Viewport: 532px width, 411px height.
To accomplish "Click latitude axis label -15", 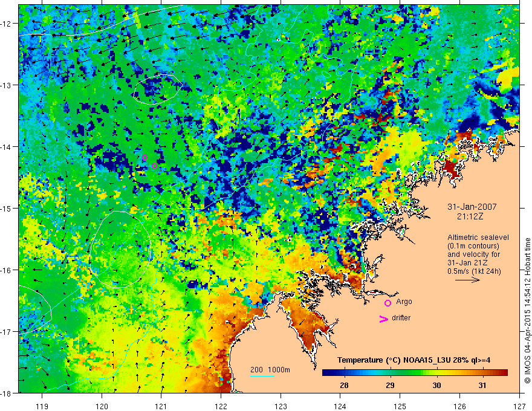I will [7, 208].
